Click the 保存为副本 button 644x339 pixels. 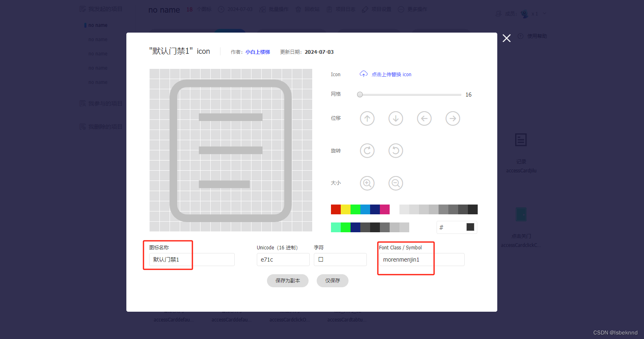coord(288,281)
